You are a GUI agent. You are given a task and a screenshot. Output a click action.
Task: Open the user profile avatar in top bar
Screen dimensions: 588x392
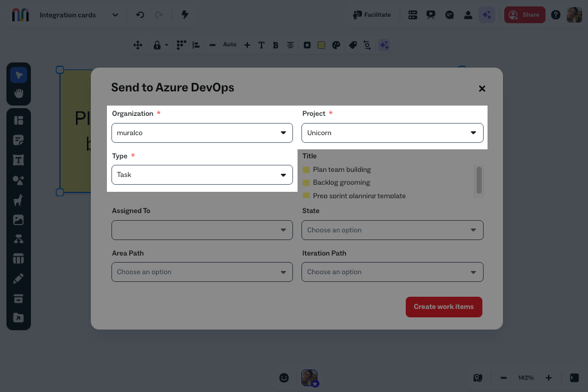point(574,15)
